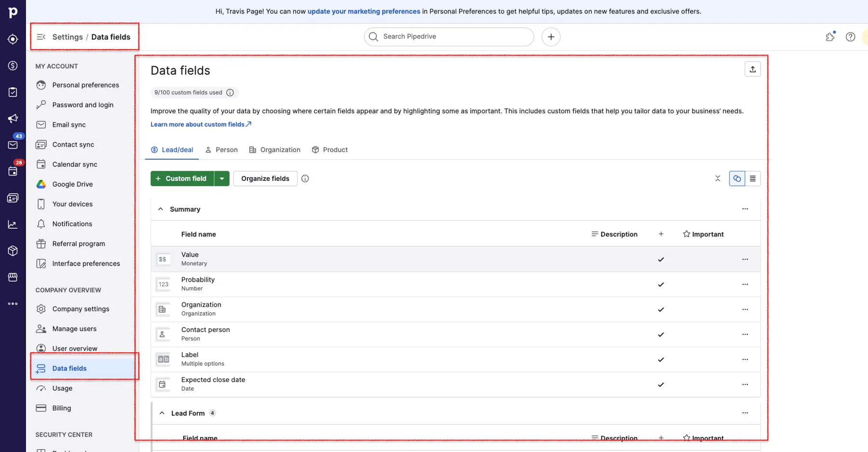The width and height of the screenshot is (868, 452).
Task: Switch to list view of fields
Action: (752, 178)
